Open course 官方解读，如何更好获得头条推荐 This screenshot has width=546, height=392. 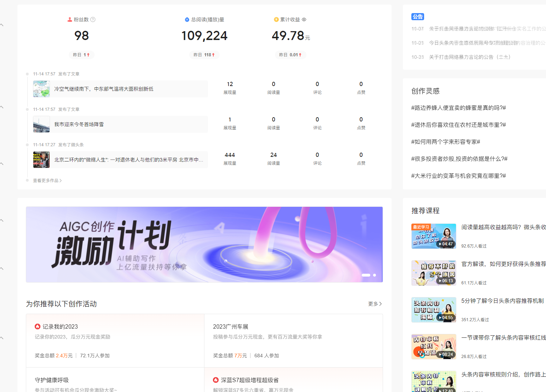pyautogui.click(x=503, y=264)
